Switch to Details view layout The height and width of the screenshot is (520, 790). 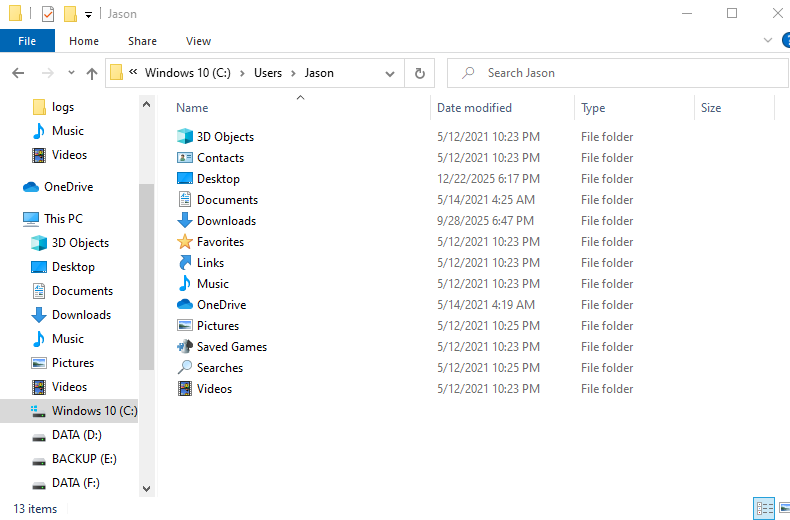764,508
